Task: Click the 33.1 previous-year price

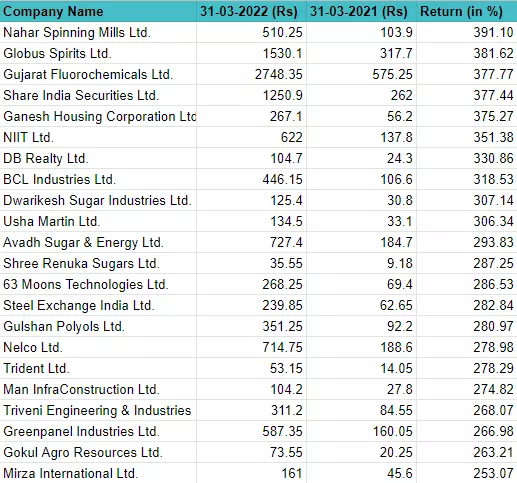Action: click(x=400, y=222)
